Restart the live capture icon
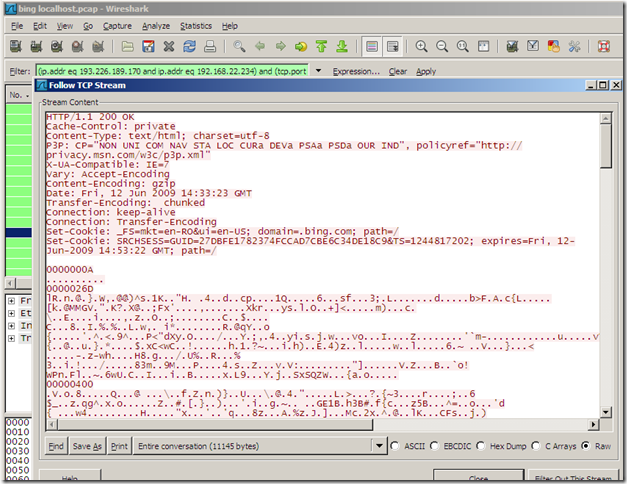Image resolution: width=627 pixels, height=484 pixels. (x=98, y=46)
